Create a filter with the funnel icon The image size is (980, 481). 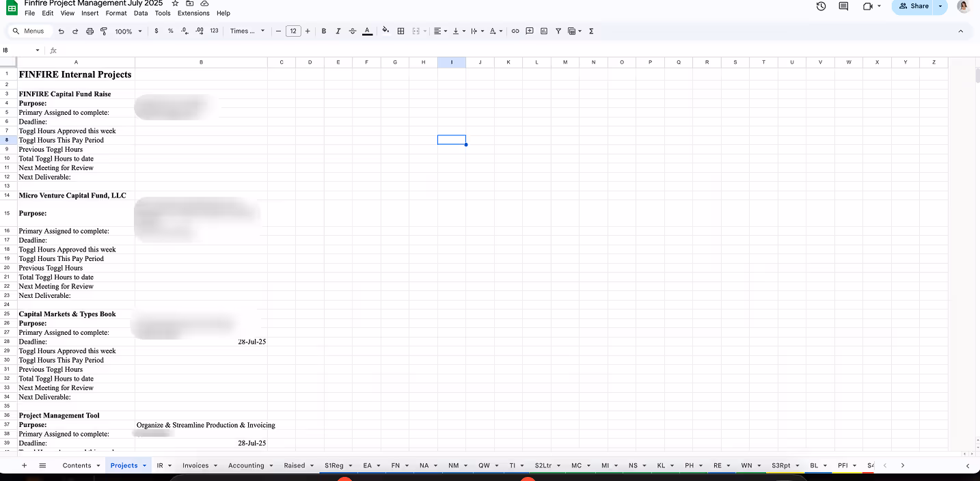(558, 31)
